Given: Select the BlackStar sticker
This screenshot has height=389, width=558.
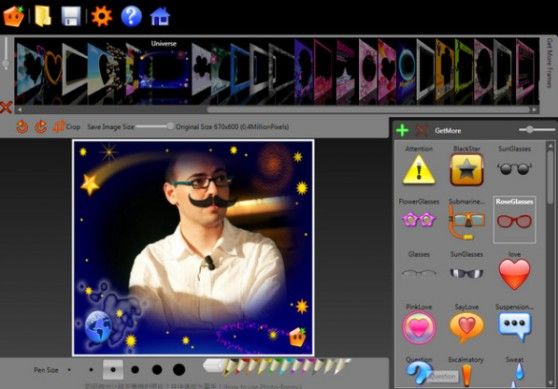Looking at the screenshot, I should click(x=467, y=169).
